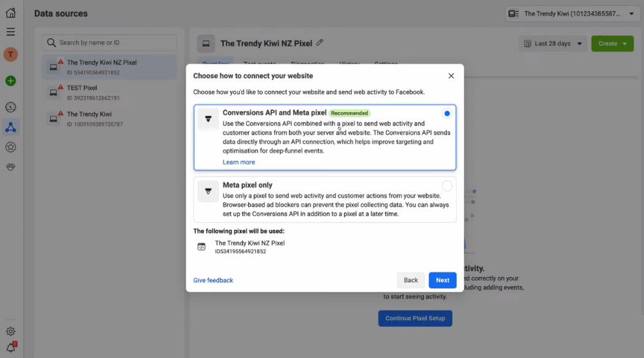This screenshot has width=644, height=358.
Task: Open the star icon in sidebar
Action: tap(11, 147)
